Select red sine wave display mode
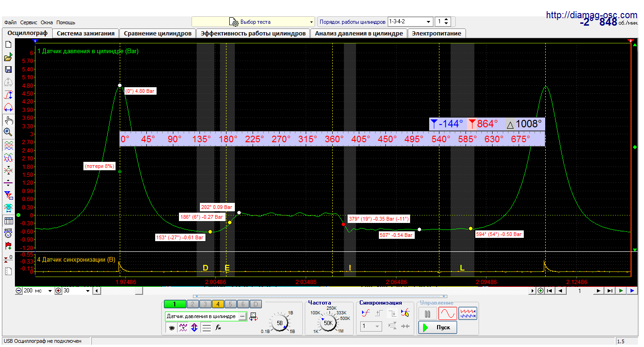Viewport: 644px width, 347px height. 447,313
